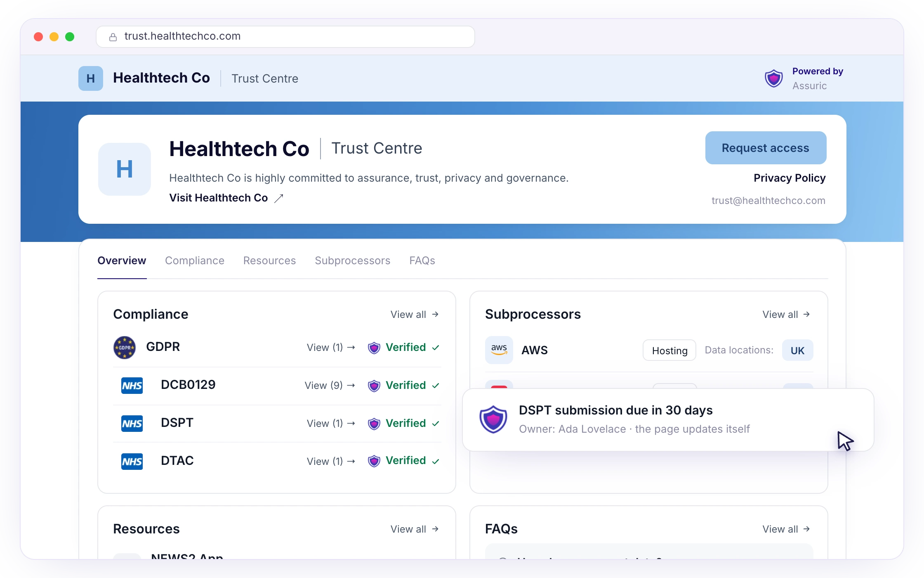
Task: Click the shield icon in DSPT notification
Action: coord(493,419)
